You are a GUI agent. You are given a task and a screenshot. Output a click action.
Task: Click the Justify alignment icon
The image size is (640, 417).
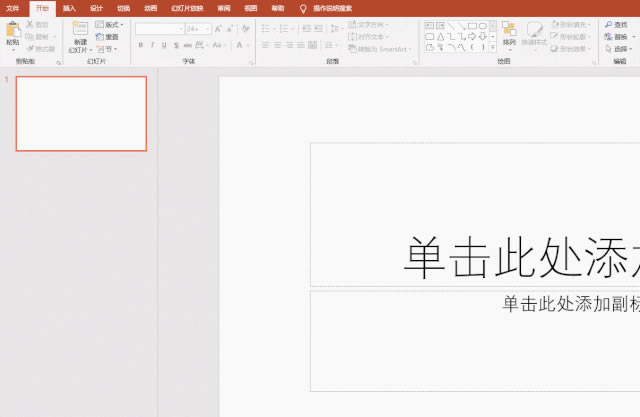click(301, 45)
